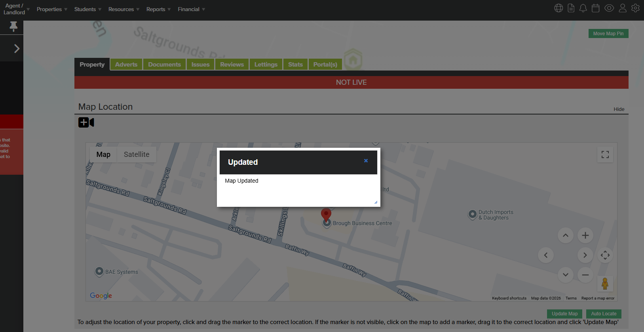The width and height of the screenshot is (644, 332).
Task: Close the Updated dialog
Action: click(x=366, y=161)
